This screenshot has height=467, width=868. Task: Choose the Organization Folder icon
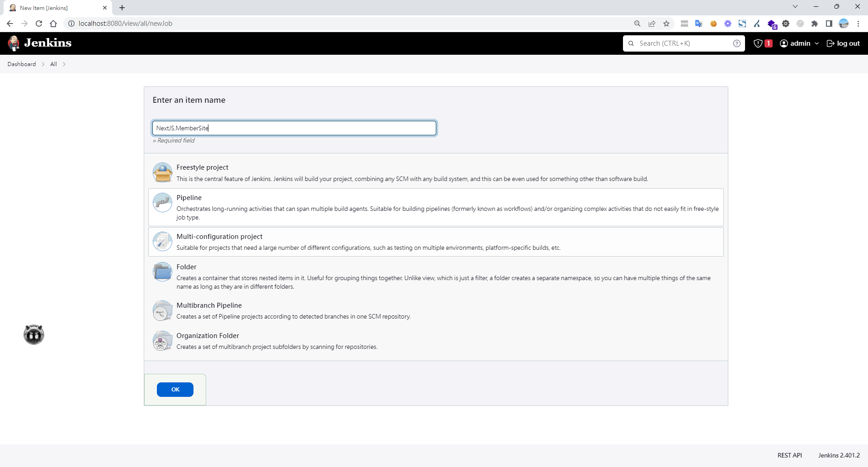(162, 341)
